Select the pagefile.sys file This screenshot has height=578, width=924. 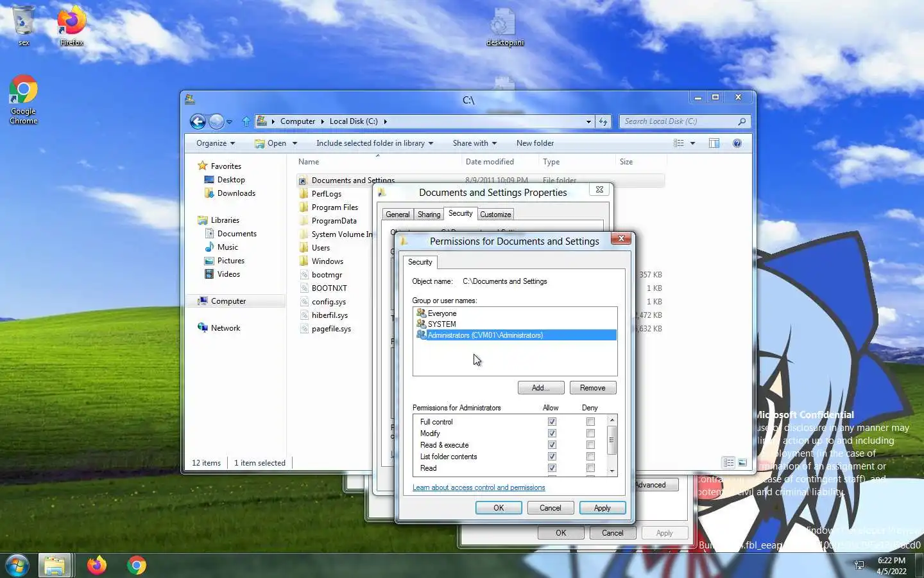[x=331, y=329]
